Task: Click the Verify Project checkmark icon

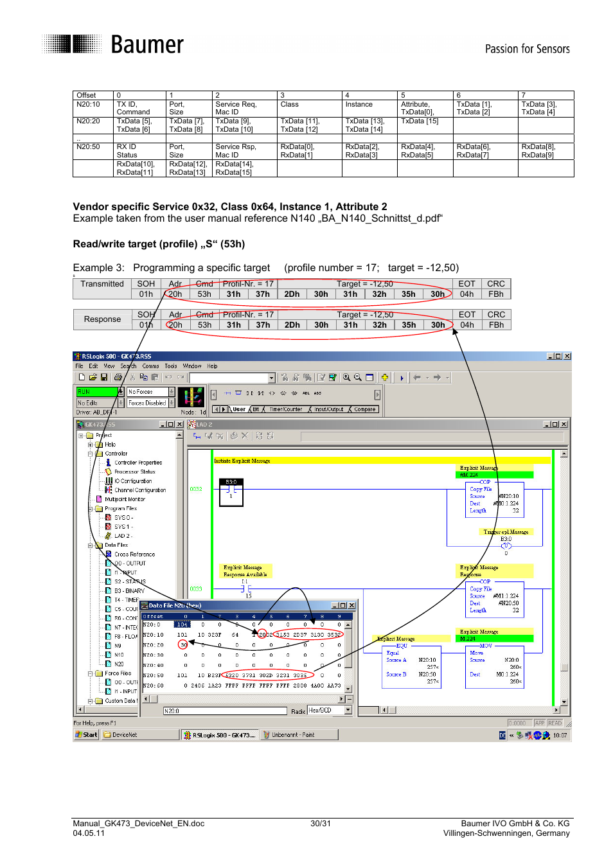Action: click(321, 378)
